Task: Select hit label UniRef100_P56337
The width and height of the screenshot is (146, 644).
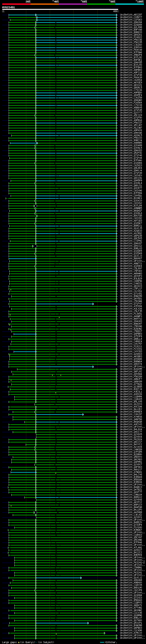Action: pos(131,123)
